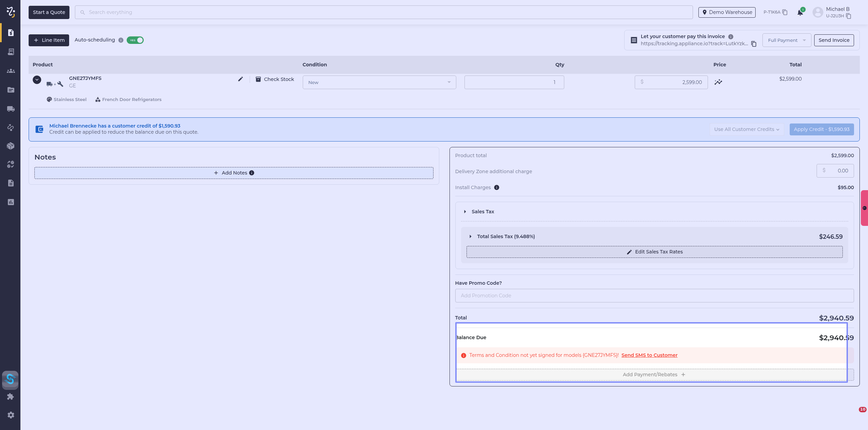Collapse the GNE27JYMFS line item row
Screen dimensions: 868x430
point(37,80)
